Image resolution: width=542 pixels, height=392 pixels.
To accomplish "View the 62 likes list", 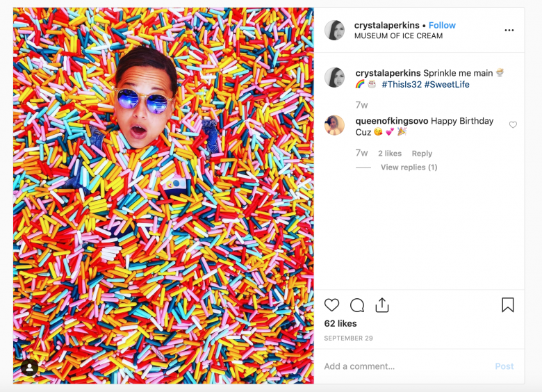I will pyautogui.click(x=340, y=324).
